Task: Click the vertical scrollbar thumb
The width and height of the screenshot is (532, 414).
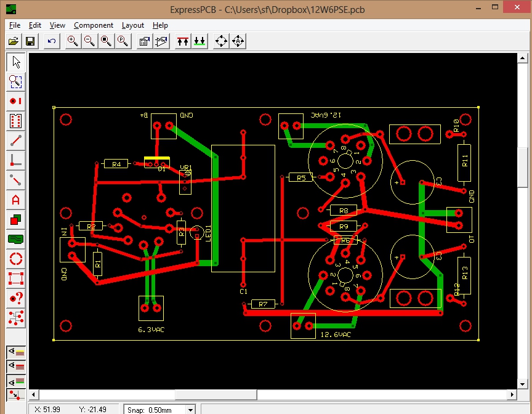Action: coord(523,168)
